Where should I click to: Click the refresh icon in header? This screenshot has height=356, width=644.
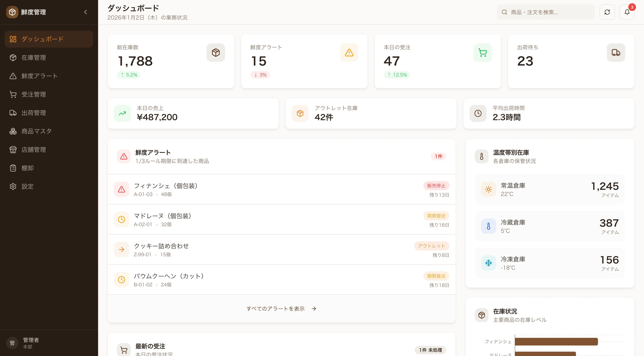[607, 12]
